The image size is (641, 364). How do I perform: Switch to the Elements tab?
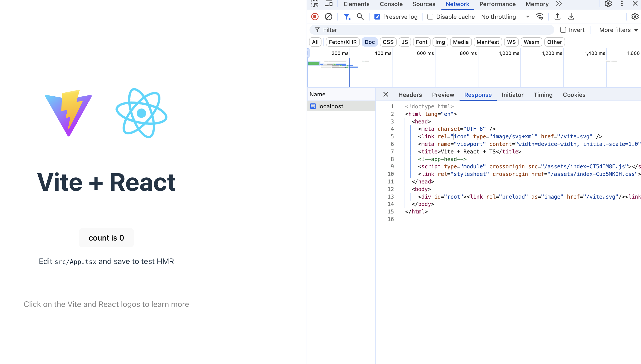356,4
